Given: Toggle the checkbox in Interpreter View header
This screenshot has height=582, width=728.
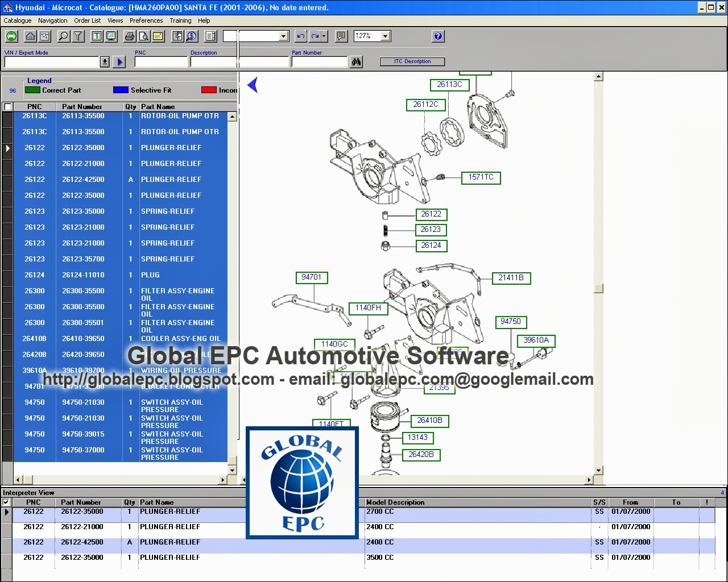Looking at the screenshot, I should [x=6, y=502].
